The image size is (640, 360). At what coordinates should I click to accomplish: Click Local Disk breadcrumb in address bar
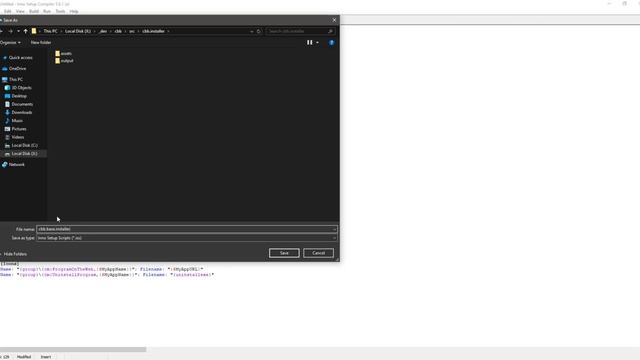tap(78, 31)
